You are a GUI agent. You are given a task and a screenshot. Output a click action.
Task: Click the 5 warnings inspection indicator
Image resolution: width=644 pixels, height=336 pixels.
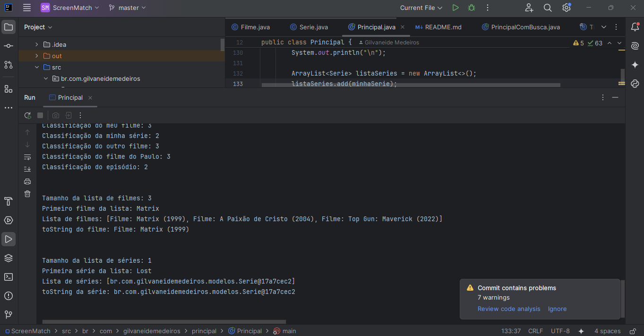pos(579,43)
